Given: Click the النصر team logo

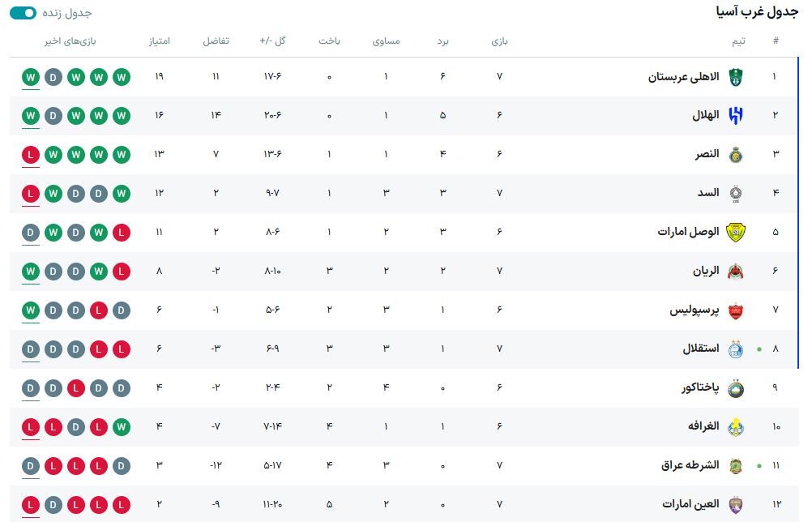Looking at the screenshot, I should (x=735, y=154).
